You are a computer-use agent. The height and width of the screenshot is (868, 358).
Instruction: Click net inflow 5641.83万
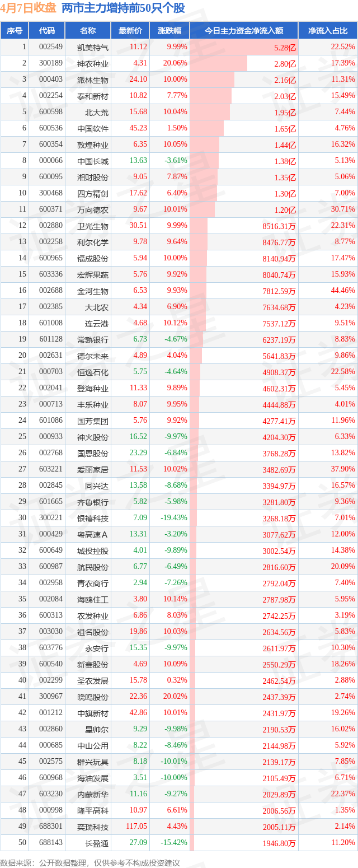tap(278, 356)
